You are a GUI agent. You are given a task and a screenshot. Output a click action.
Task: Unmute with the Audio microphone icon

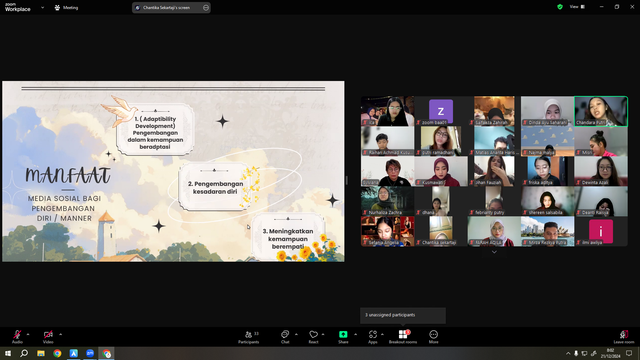(17, 334)
